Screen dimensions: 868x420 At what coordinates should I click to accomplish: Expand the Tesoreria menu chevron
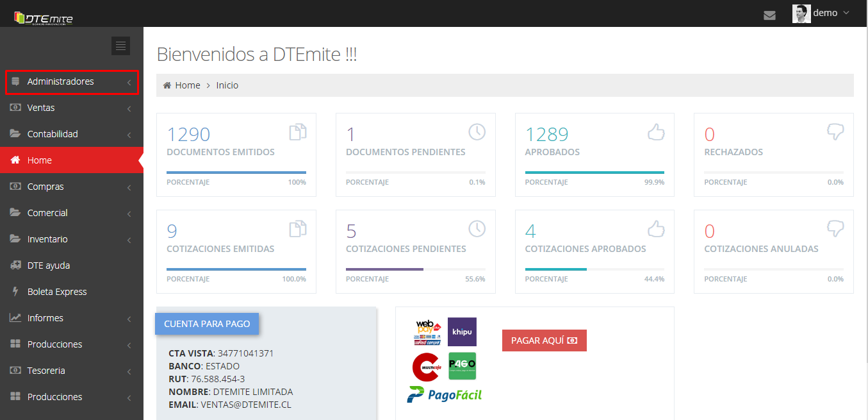[129, 372]
